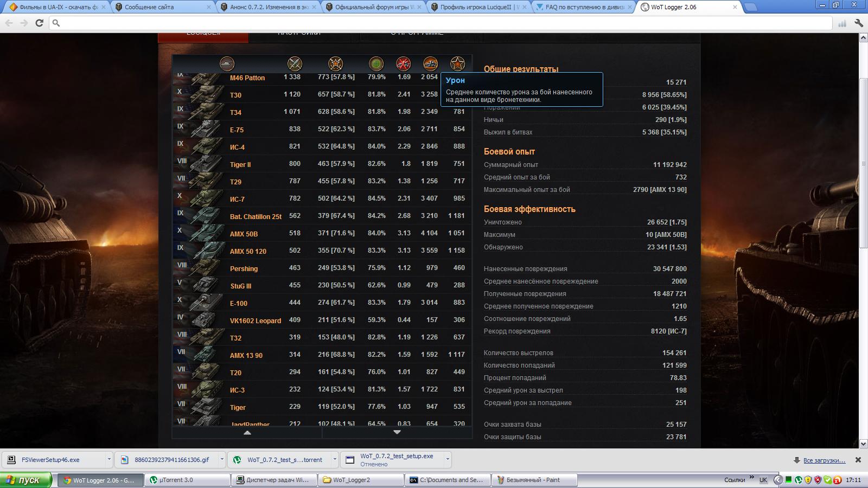
Task: Close the 'Сообщение сайта' tab
Action: (209, 7)
